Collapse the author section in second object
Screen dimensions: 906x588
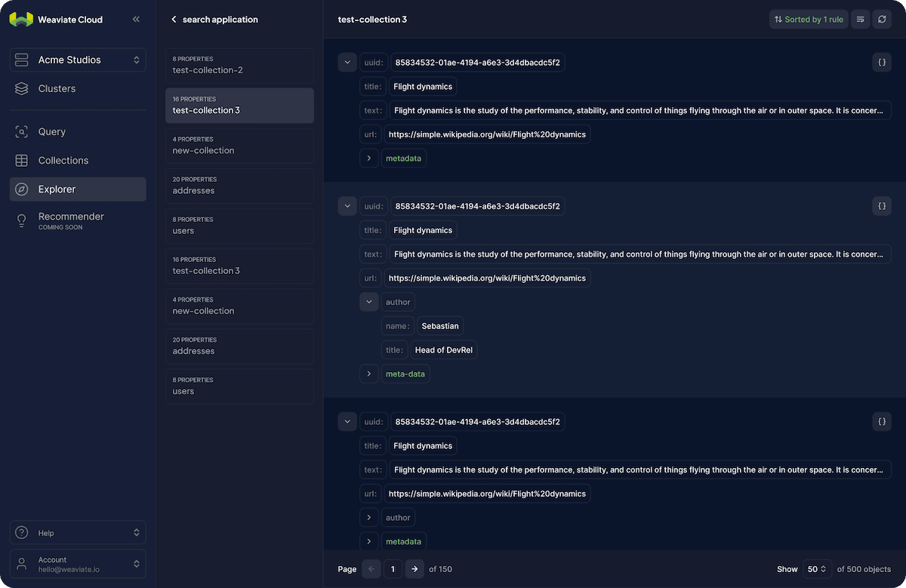(368, 302)
